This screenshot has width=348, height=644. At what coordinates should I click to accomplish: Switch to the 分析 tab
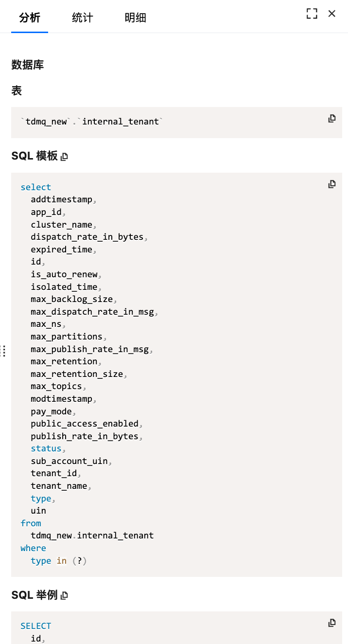[30, 18]
